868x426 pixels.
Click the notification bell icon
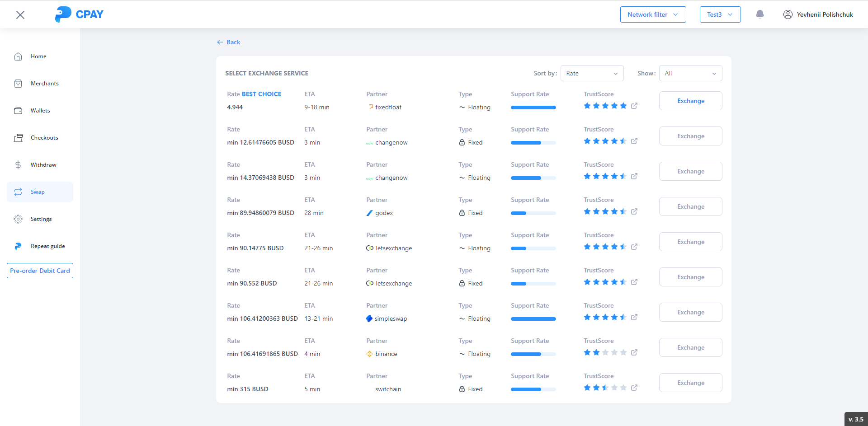760,14
